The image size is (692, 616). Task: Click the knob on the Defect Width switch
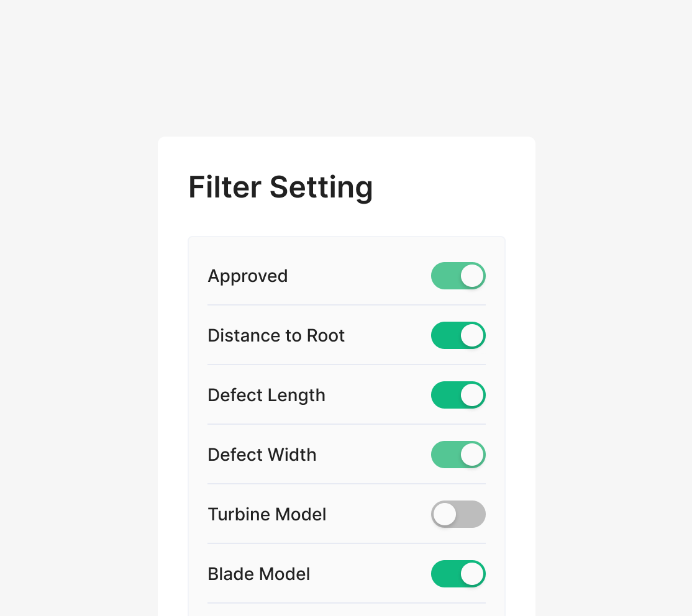pyautogui.click(x=472, y=455)
